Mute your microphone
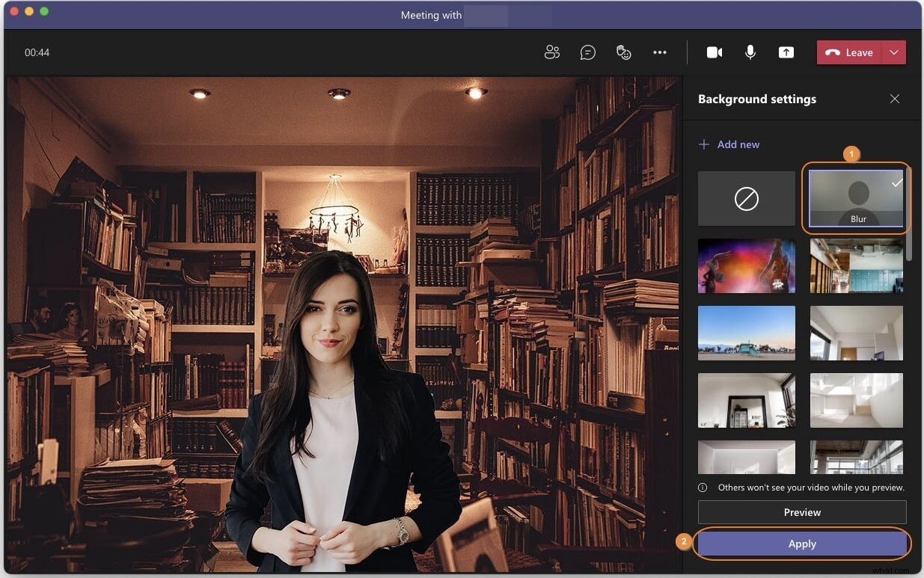The image size is (924, 578). tap(750, 52)
